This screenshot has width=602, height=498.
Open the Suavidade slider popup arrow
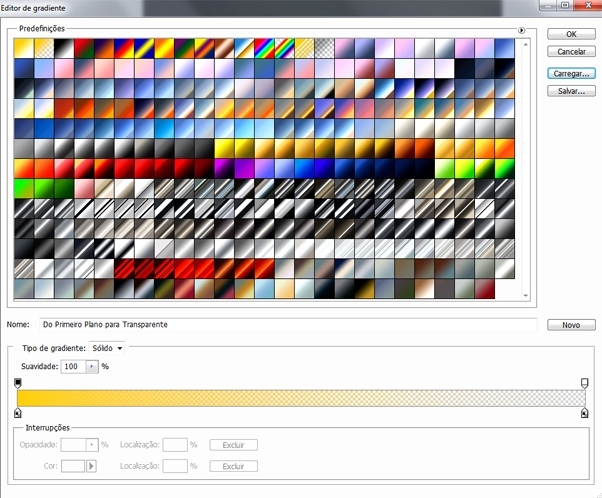(x=92, y=367)
